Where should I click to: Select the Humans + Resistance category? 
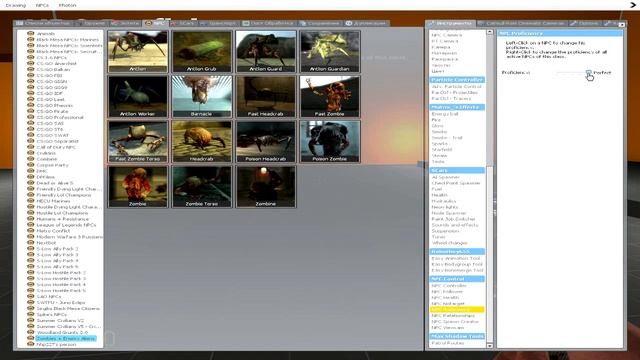[62, 219]
